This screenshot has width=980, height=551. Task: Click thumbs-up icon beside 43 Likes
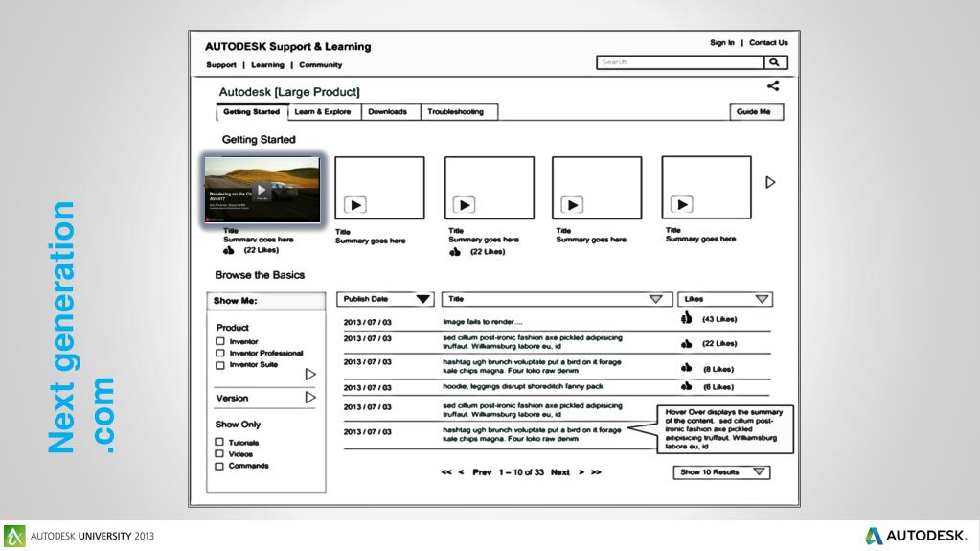point(686,318)
